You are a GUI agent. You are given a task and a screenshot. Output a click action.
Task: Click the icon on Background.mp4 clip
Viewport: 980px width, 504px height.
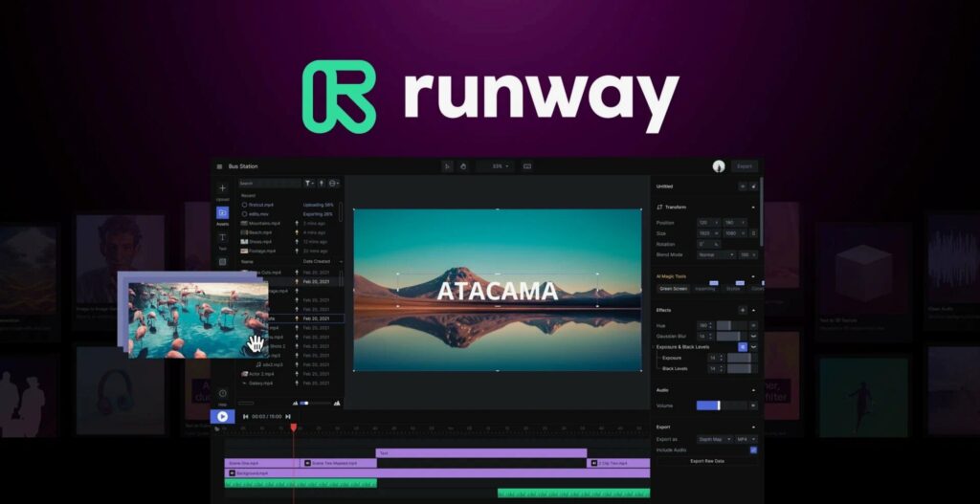pyautogui.click(x=232, y=473)
